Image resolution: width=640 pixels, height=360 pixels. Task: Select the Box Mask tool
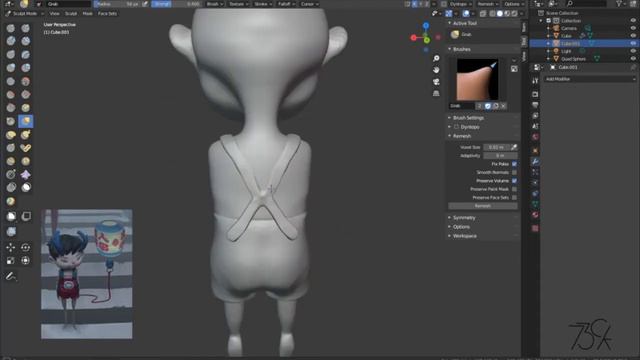[x=11, y=216]
